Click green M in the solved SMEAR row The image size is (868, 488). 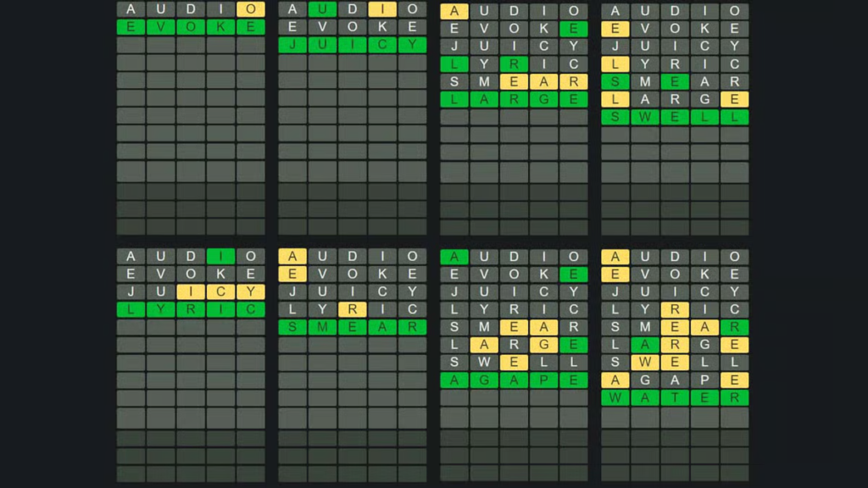[x=322, y=327]
